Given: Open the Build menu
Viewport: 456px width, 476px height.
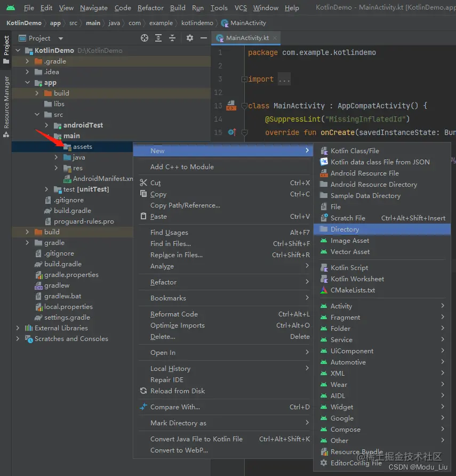Looking at the screenshot, I should tap(178, 8).
